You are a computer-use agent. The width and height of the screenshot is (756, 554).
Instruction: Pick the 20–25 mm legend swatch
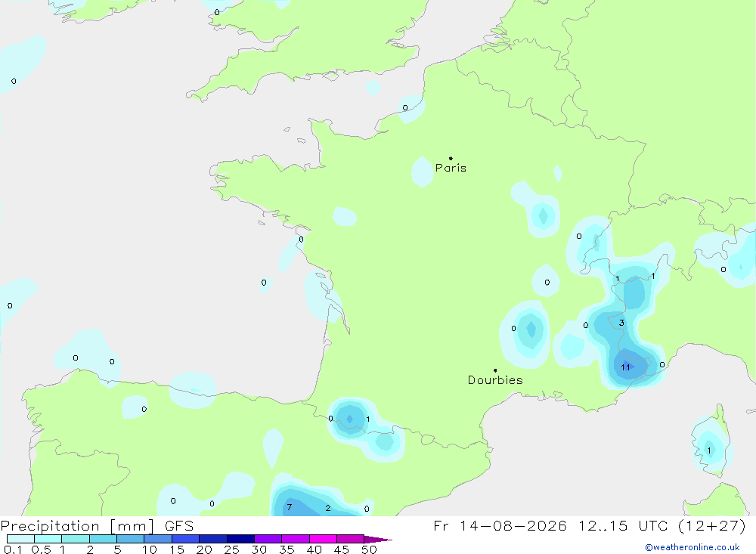tap(213, 539)
